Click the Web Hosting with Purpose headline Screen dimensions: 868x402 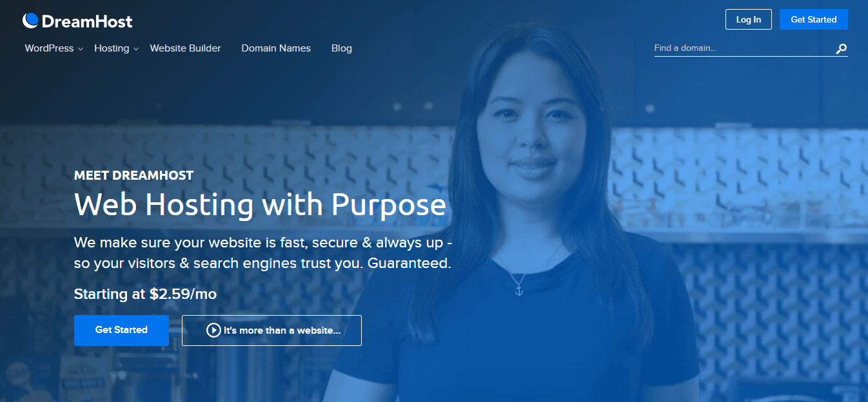260,205
